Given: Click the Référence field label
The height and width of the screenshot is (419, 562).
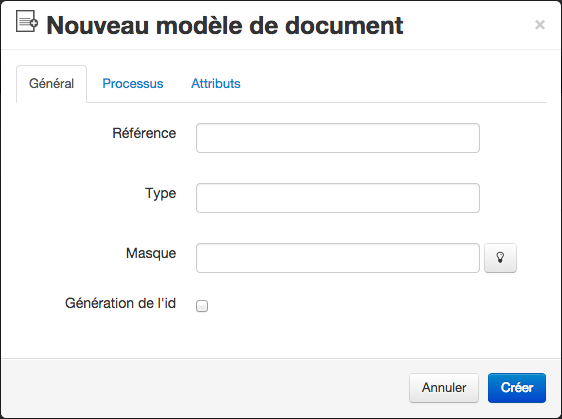Looking at the screenshot, I should pos(144,133).
